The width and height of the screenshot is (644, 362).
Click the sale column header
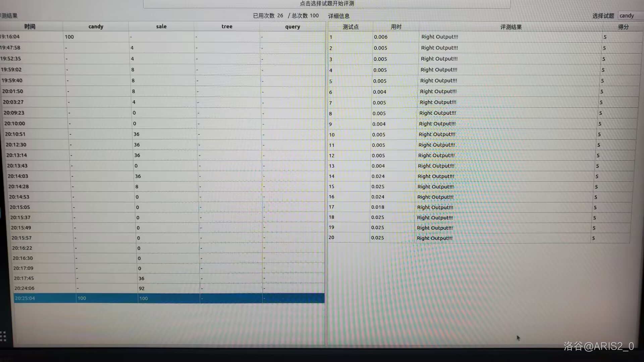pos(161,26)
